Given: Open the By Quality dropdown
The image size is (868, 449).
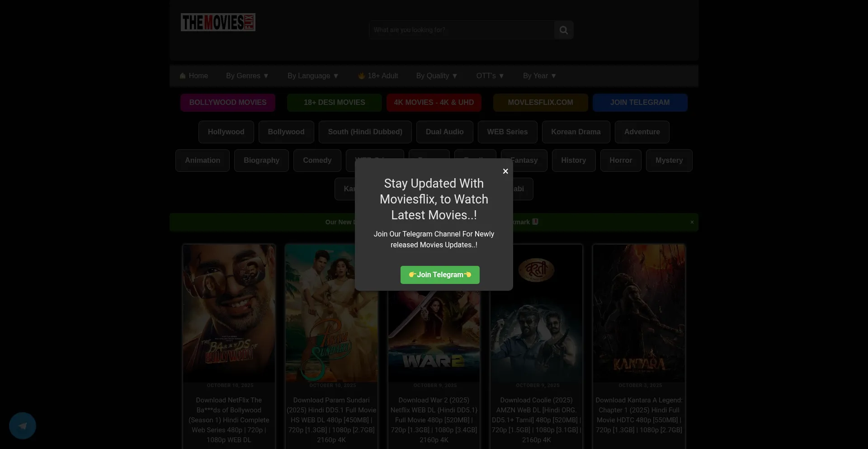Looking at the screenshot, I should [437, 76].
